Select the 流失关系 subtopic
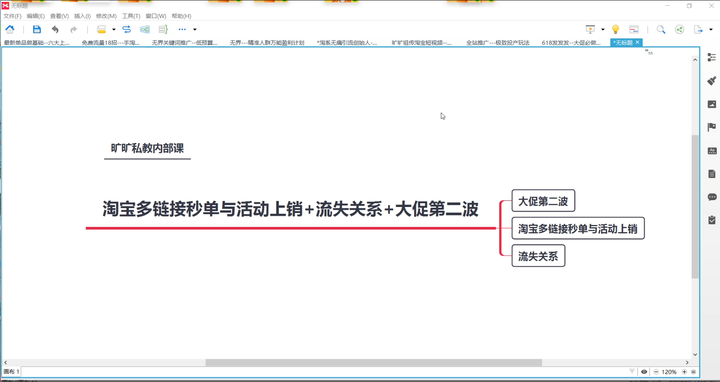Image resolution: width=720 pixels, height=382 pixels. point(538,256)
